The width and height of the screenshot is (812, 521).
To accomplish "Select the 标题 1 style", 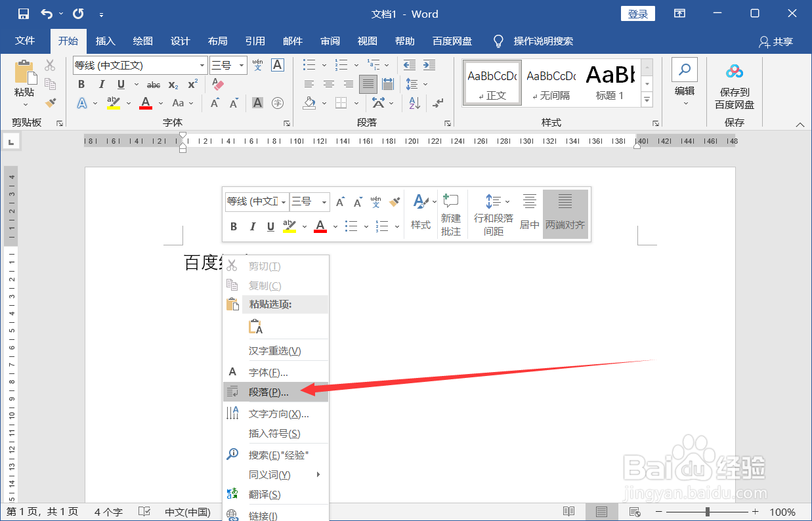I will [x=610, y=81].
